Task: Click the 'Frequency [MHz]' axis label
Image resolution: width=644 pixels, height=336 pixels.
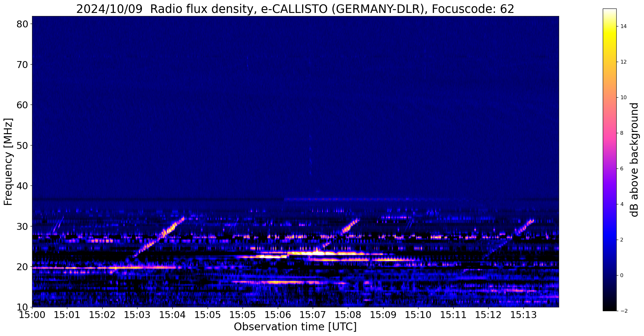Action: [x=8, y=162]
